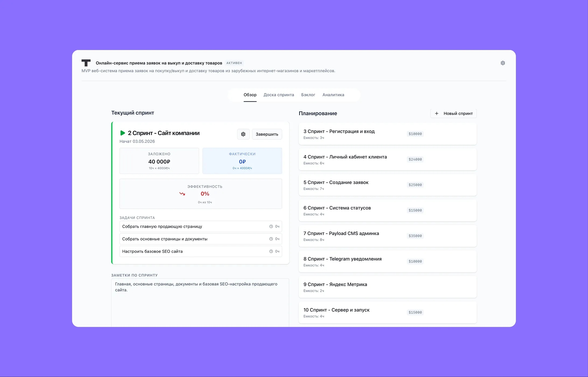Click the 10ч × 4000₽/ч text
The image size is (588, 377).
click(159, 168)
